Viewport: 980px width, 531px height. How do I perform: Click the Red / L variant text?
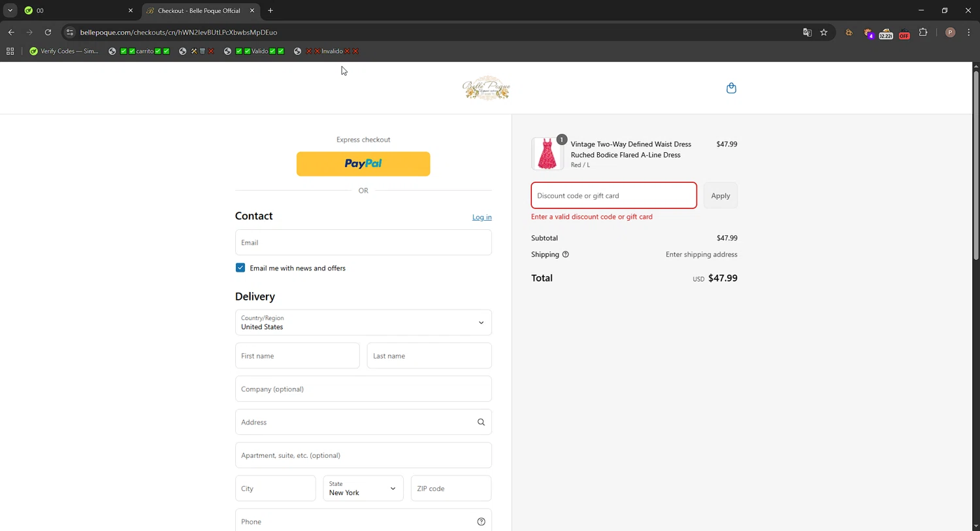coord(580,165)
